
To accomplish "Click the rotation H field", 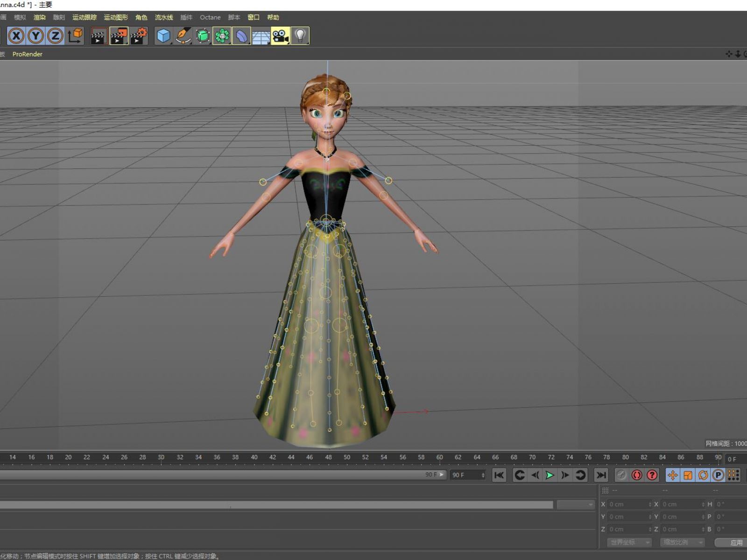I will point(731,504).
